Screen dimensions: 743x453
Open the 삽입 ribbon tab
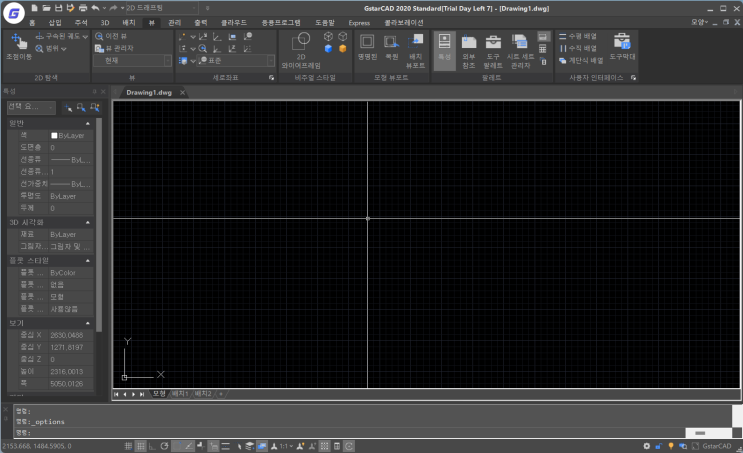(x=55, y=22)
